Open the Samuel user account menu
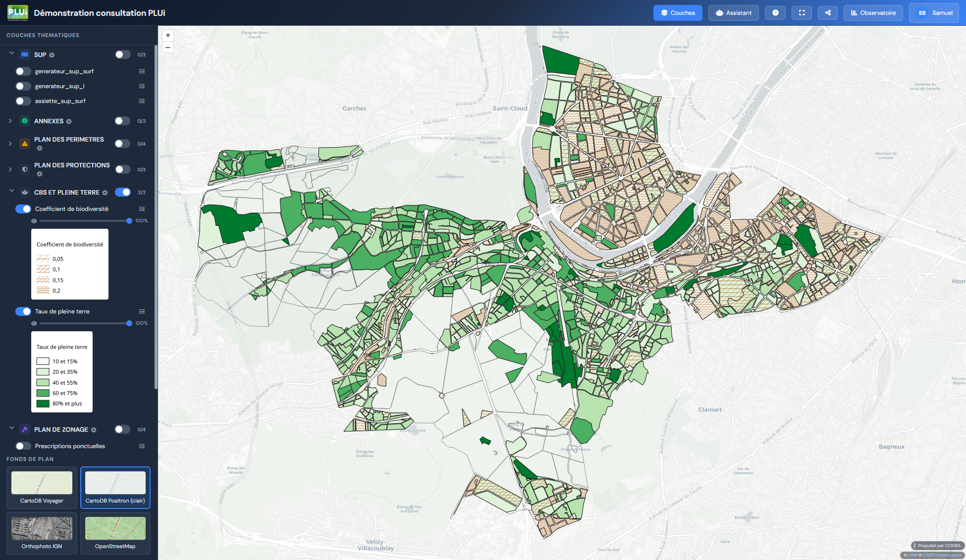 point(935,13)
